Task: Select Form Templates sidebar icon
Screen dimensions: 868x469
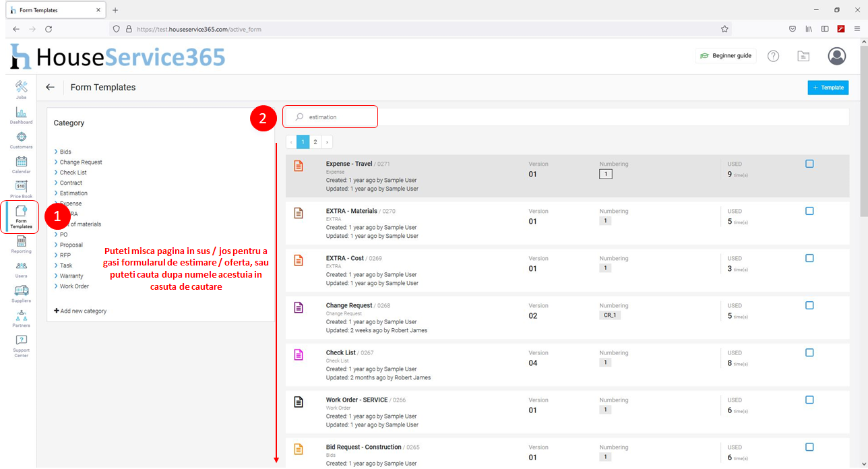Action: click(21, 217)
